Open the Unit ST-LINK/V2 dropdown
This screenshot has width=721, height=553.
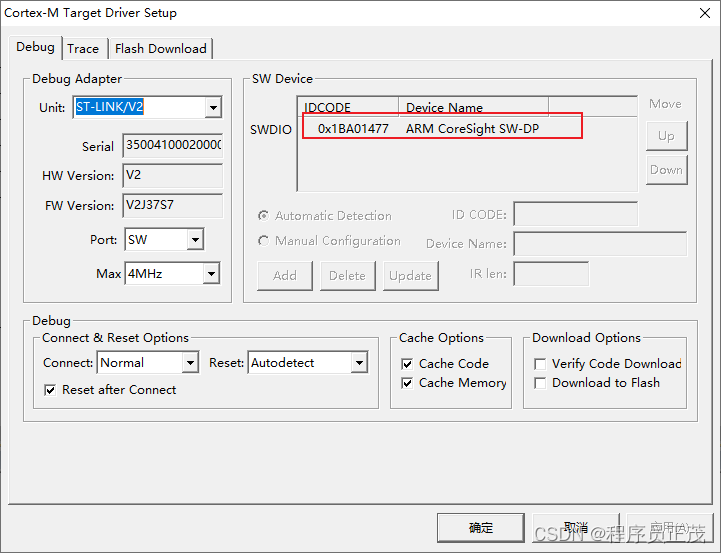click(x=213, y=108)
